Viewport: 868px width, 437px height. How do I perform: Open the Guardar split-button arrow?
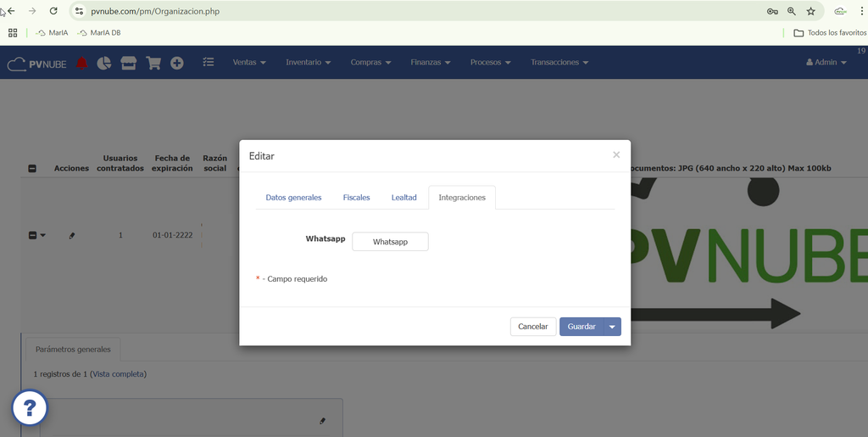tap(612, 327)
